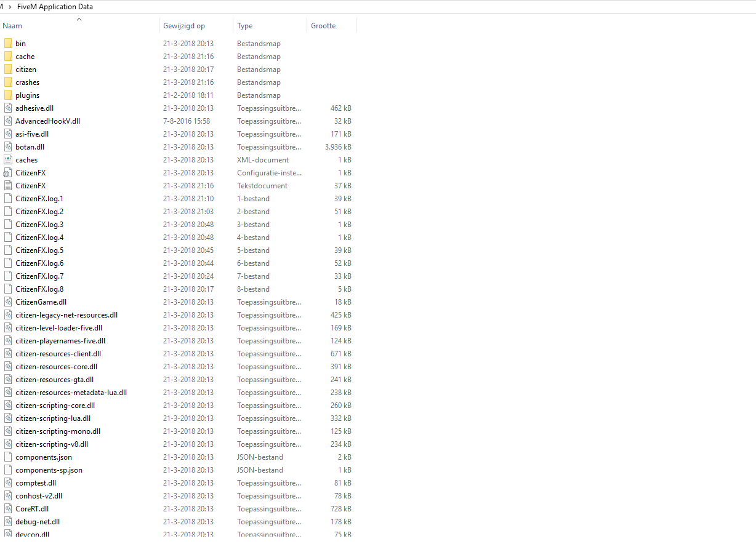The width and height of the screenshot is (756, 544).
Task: Click the CoreRT.dll file icon
Action: coord(8,508)
